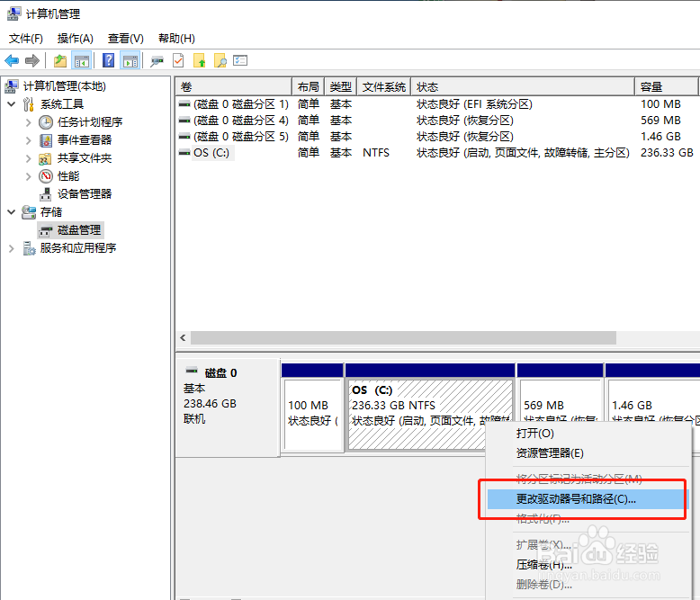Sort by the 类型 column header

tap(341, 86)
